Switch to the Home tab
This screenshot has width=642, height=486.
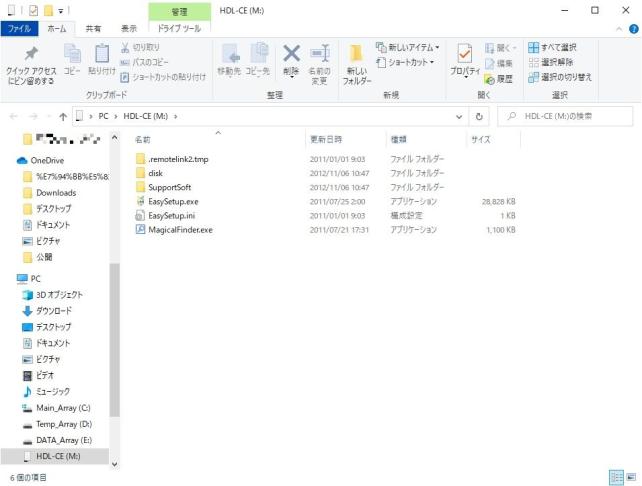pyautogui.click(x=57, y=29)
